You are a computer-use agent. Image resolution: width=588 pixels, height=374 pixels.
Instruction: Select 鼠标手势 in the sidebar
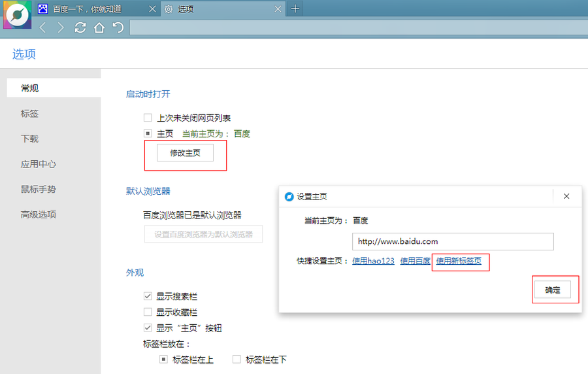point(39,190)
